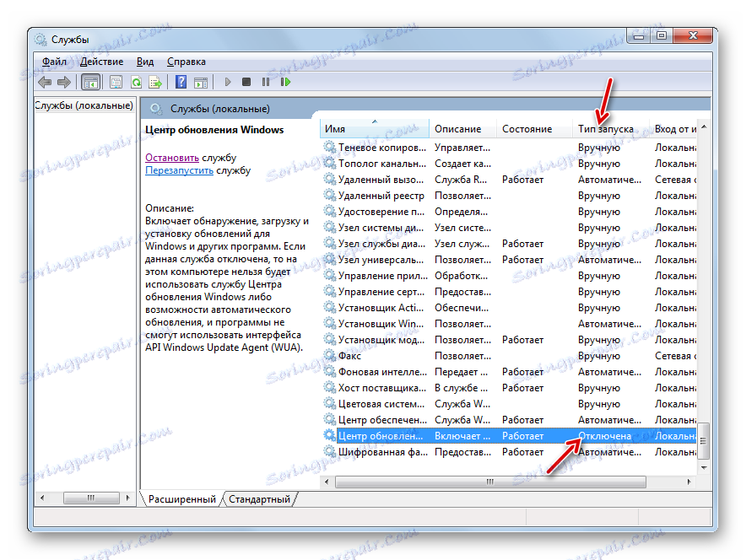Select the Узел службы диагностики row
Image resolution: width=746 pixels, height=560 pixels.
(x=509, y=244)
